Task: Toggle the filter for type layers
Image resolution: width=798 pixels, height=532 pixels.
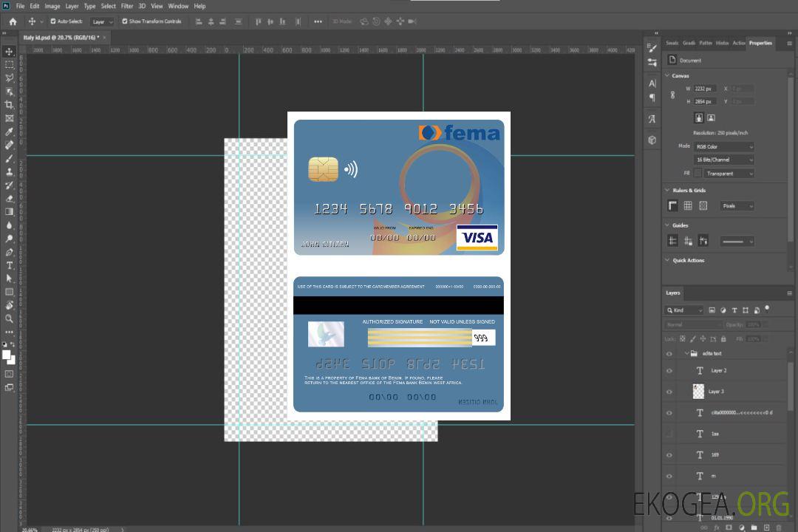Action: coord(734,310)
